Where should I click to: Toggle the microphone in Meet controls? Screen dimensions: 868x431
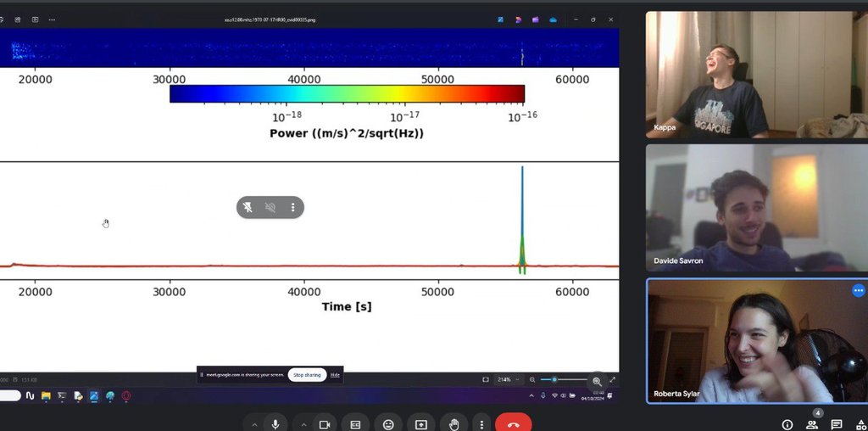pos(275,424)
